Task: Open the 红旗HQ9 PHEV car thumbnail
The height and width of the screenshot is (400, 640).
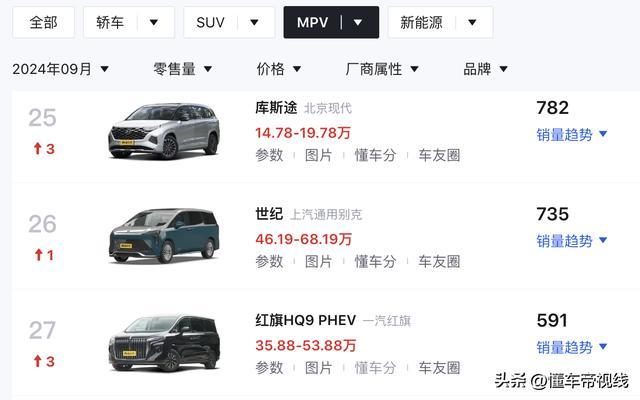Action: pos(164,343)
